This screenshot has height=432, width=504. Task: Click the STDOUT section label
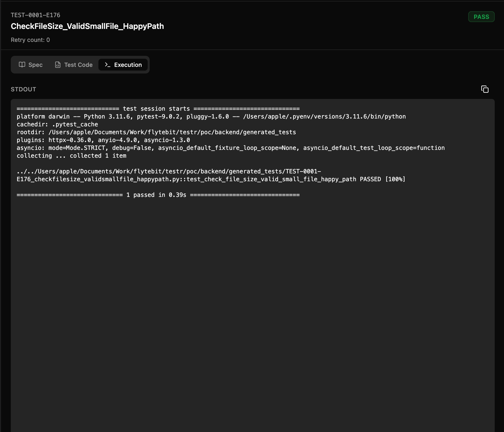(24, 89)
